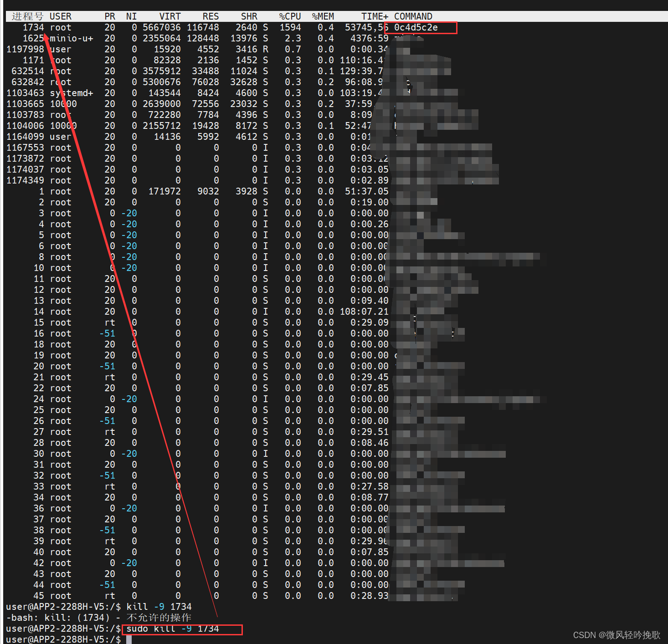Image resolution: width=668 pixels, height=644 pixels.
Task: Click the PR column header
Action: pos(110,16)
